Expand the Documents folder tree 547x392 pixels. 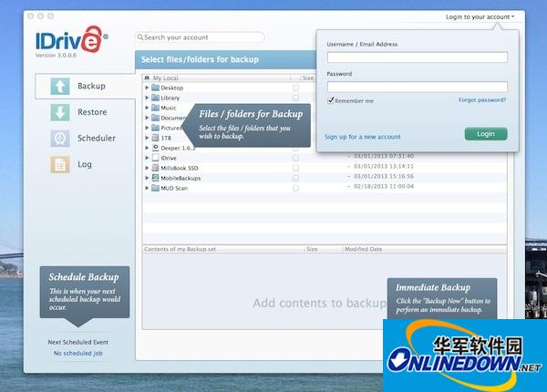click(147, 118)
